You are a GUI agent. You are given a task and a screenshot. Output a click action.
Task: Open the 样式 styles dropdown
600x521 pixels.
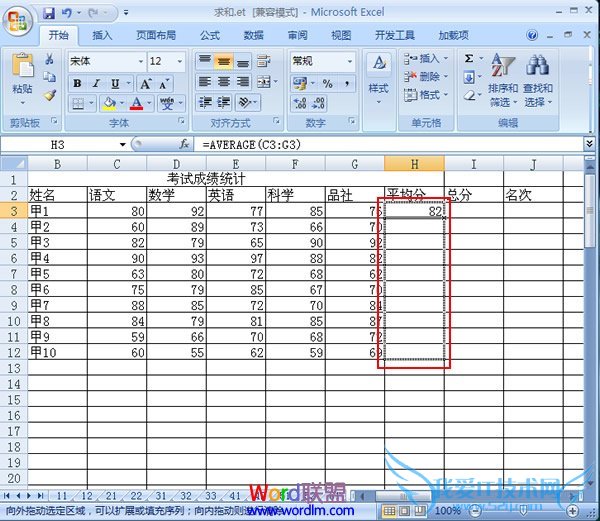point(379,80)
